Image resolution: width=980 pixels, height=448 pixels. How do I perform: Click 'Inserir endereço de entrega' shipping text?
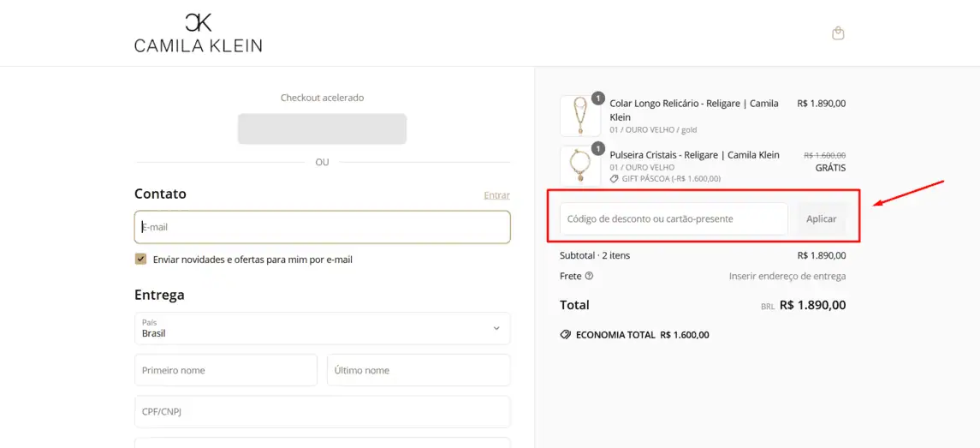787,276
